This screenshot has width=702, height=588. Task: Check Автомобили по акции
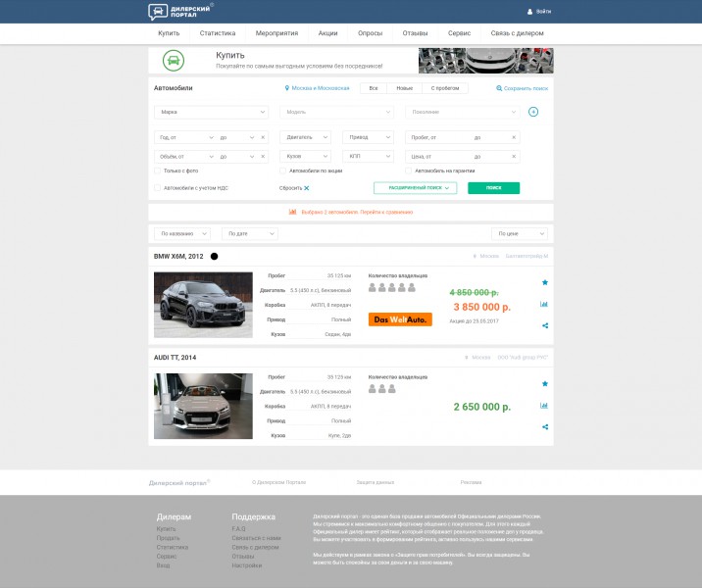(x=282, y=171)
